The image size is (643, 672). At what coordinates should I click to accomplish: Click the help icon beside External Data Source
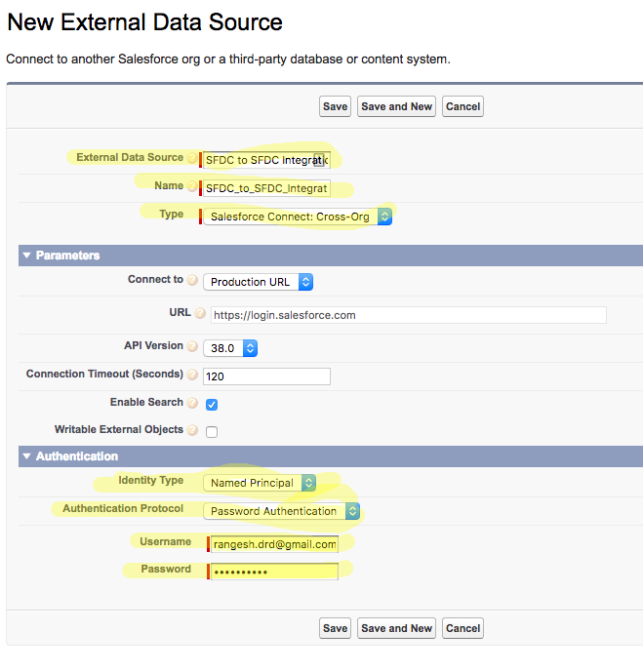[x=192, y=158]
